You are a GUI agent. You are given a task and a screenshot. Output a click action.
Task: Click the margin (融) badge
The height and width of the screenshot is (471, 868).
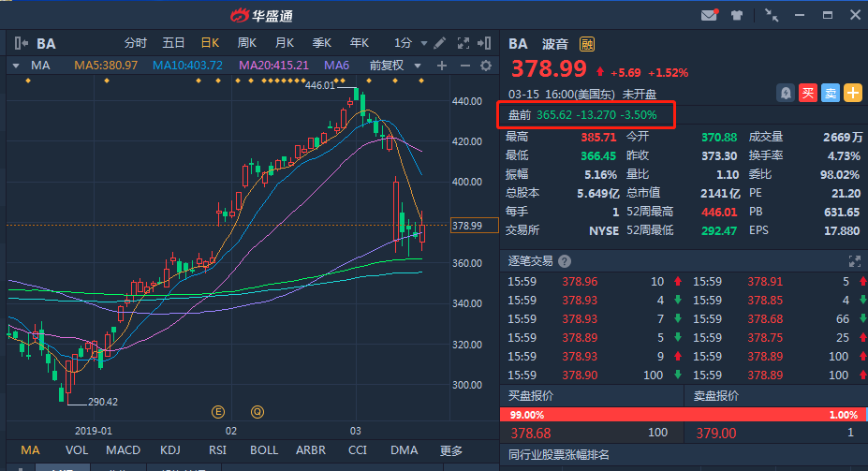(x=587, y=44)
